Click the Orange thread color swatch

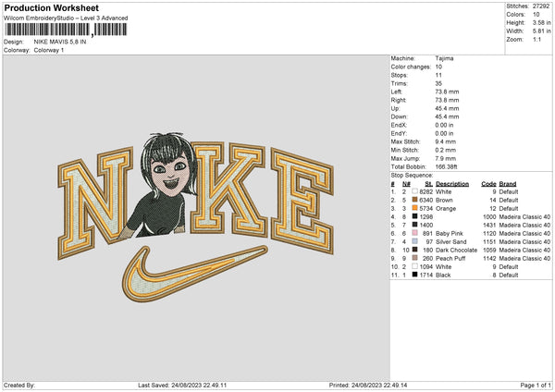click(x=414, y=208)
